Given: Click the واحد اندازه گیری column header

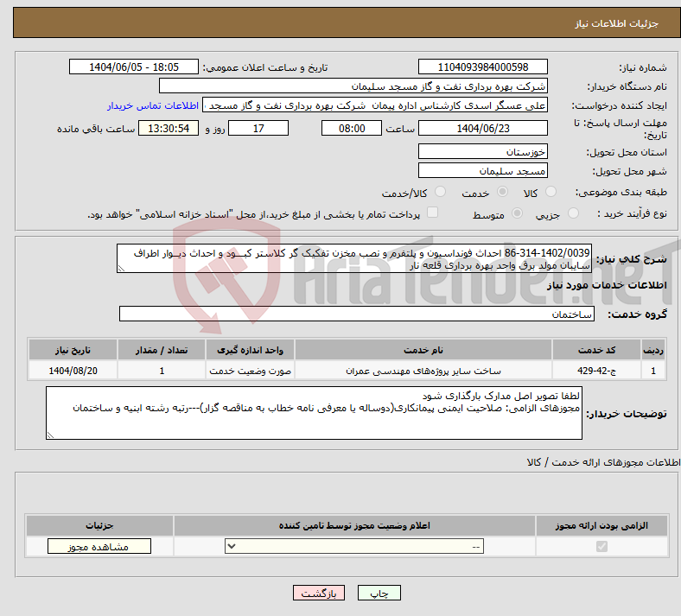Looking at the screenshot, I should tap(250, 350).
